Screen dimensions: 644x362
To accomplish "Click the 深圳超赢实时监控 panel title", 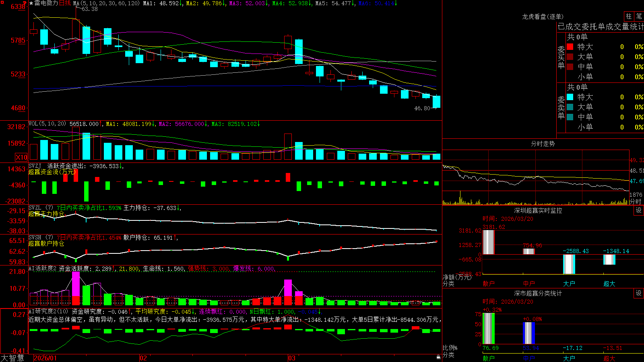I will [x=538, y=210].
